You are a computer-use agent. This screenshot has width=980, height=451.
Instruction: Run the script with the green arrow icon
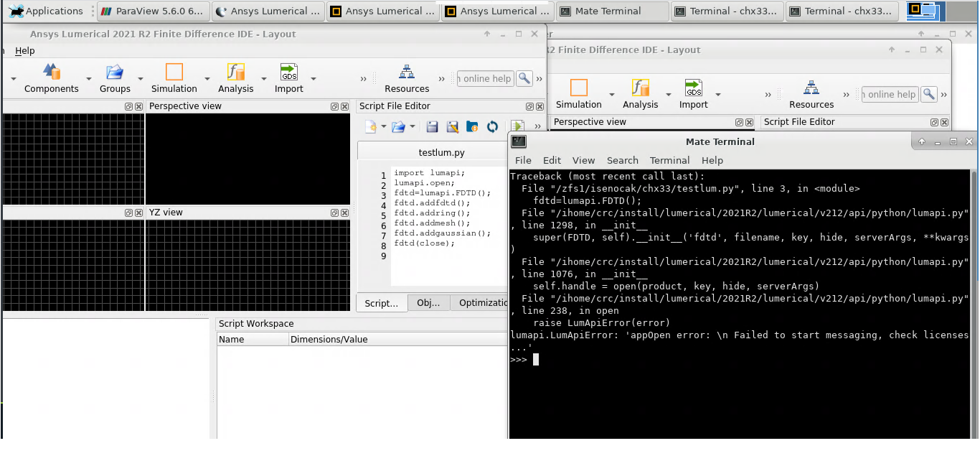(x=517, y=127)
